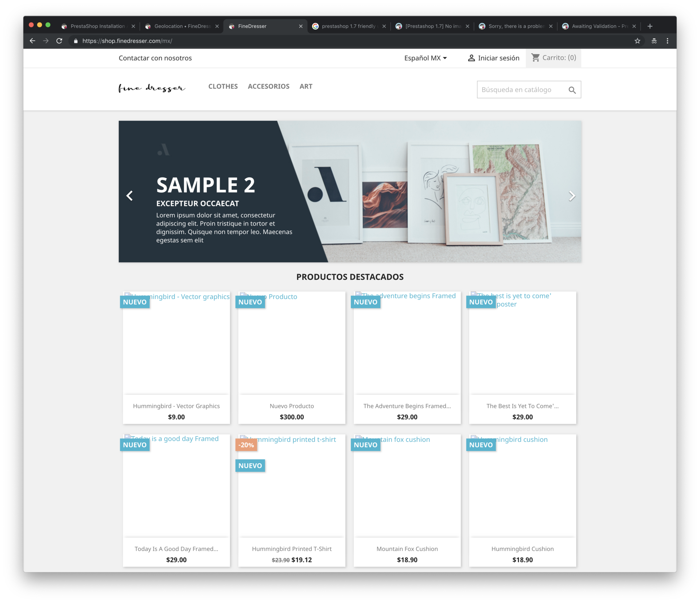Image resolution: width=700 pixels, height=603 pixels.
Task: Click the fine dresser logo
Action: (152, 88)
